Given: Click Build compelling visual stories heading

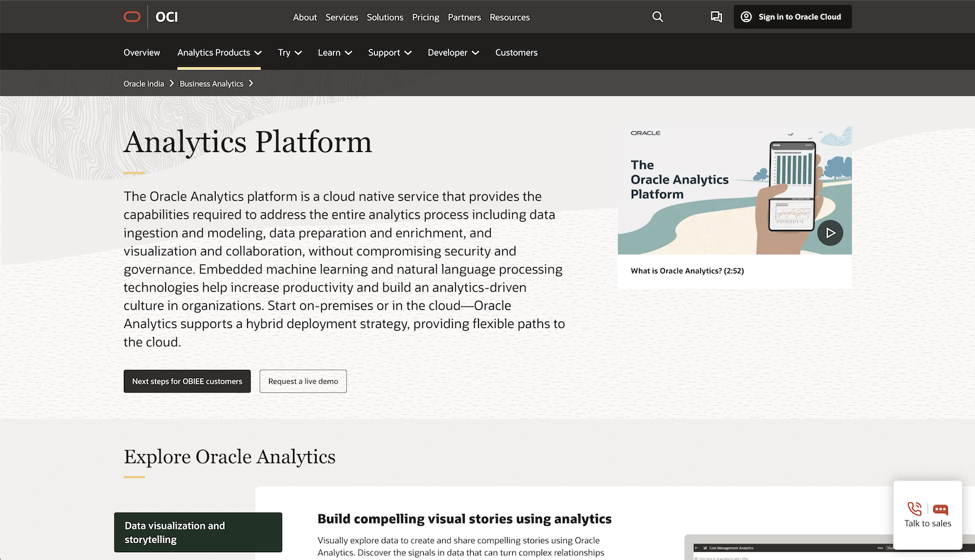Looking at the screenshot, I should pyautogui.click(x=464, y=519).
